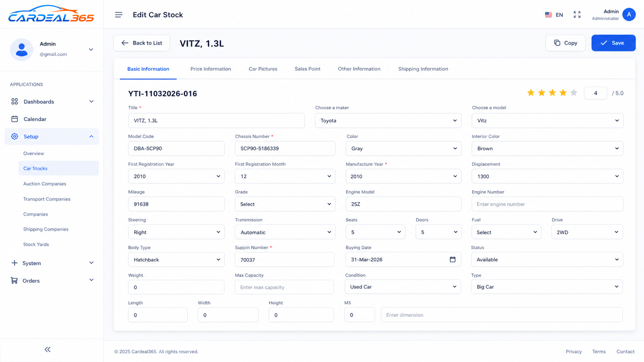Switch to the Shipping Information tab
Viewport: 644px width, 362px height.
tap(423, 69)
